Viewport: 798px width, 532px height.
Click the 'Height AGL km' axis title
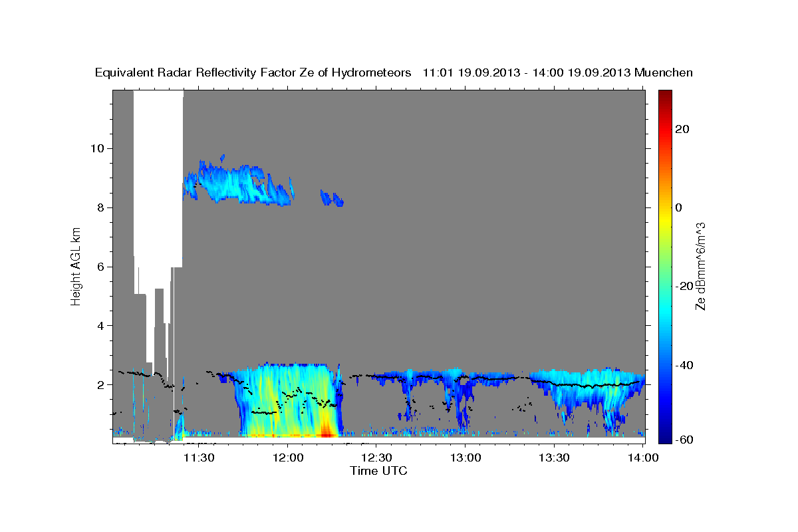pyautogui.click(x=76, y=266)
